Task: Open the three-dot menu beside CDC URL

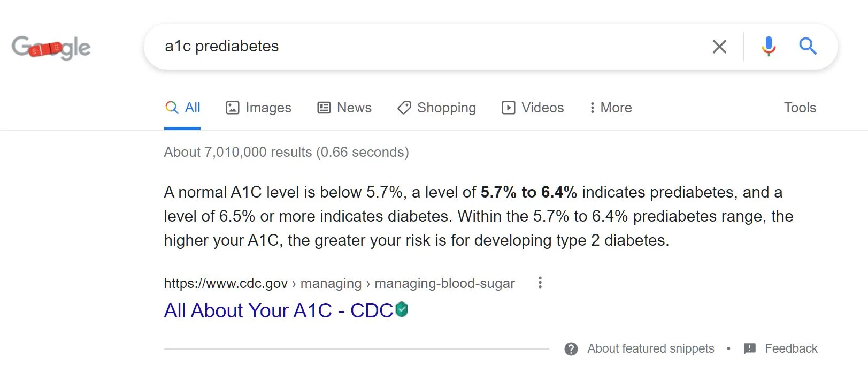Action: pyautogui.click(x=540, y=283)
